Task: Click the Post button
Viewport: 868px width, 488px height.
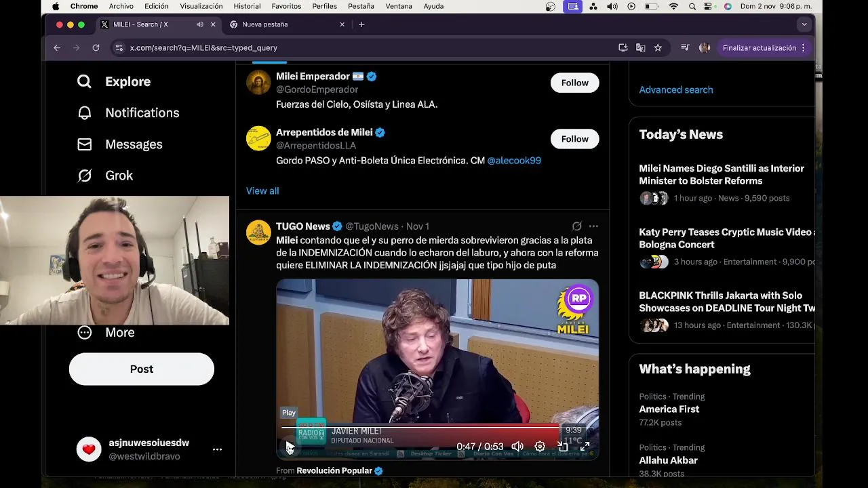Action: coord(142,369)
